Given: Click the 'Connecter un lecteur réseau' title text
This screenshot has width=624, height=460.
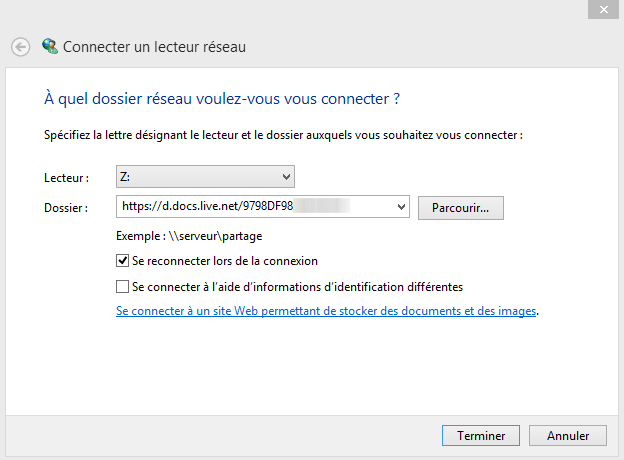Looking at the screenshot, I should coord(154,46).
